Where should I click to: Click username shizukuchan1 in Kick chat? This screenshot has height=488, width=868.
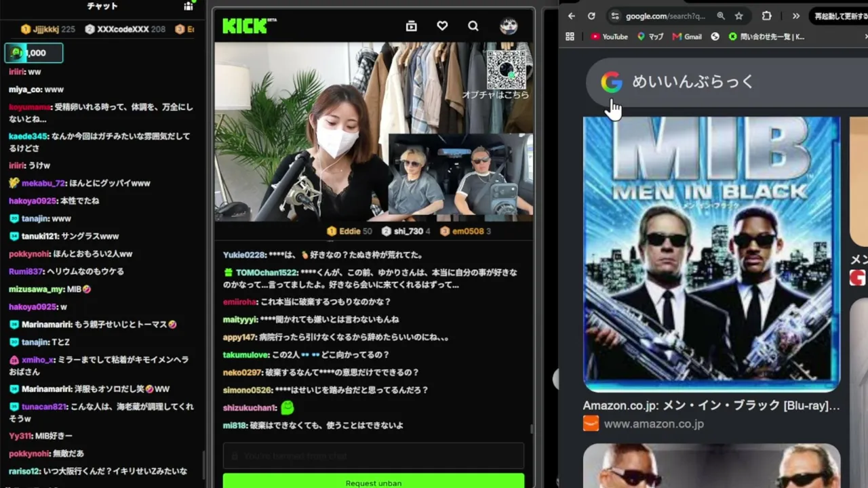coord(250,408)
